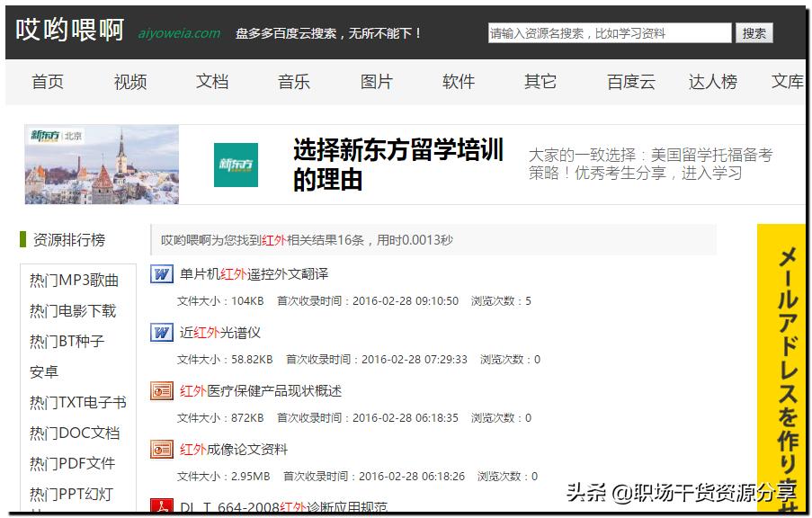Open the 音乐 navigation tab
The image size is (812, 518).
tap(294, 82)
